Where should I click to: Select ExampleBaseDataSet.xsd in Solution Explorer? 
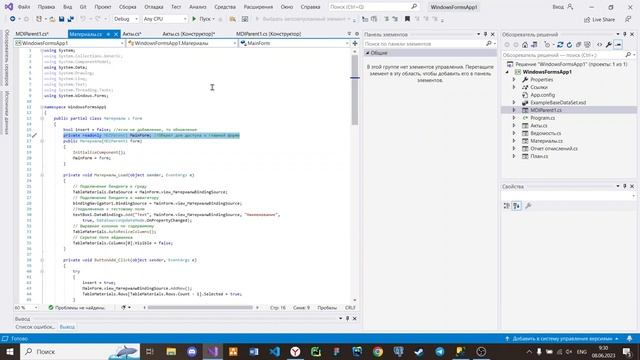click(x=558, y=102)
